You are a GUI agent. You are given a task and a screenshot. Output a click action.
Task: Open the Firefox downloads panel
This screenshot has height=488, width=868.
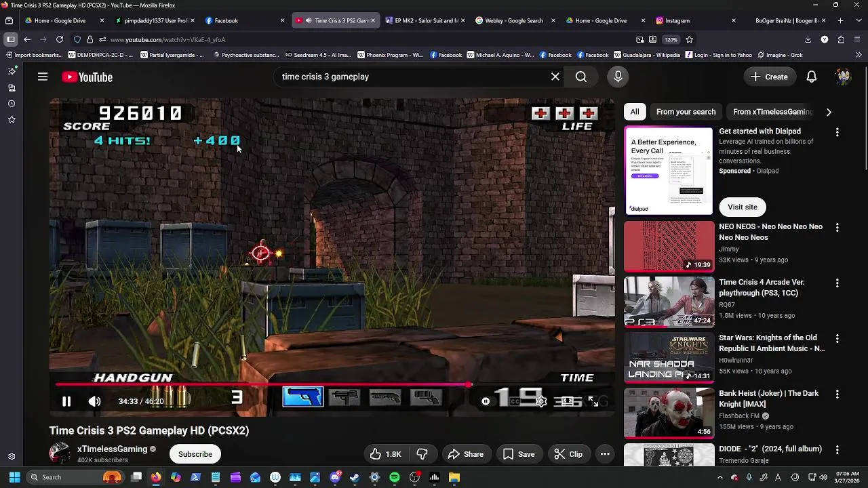coord(808,39)
